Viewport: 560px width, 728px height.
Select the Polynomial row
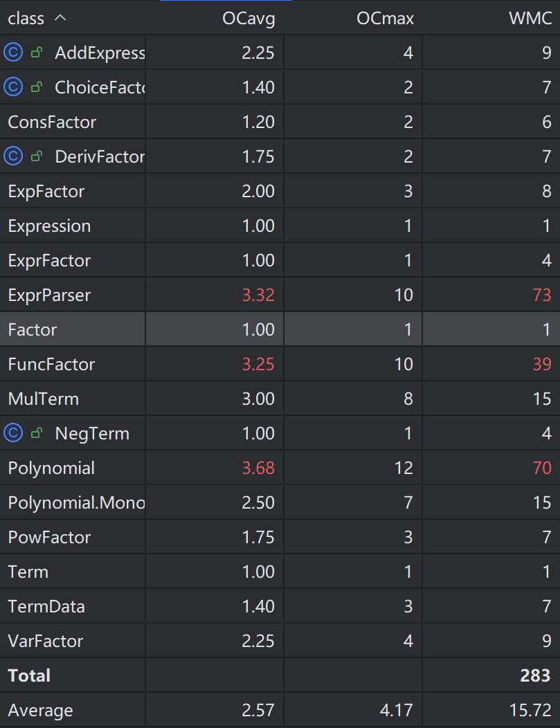tap(280, 468)
